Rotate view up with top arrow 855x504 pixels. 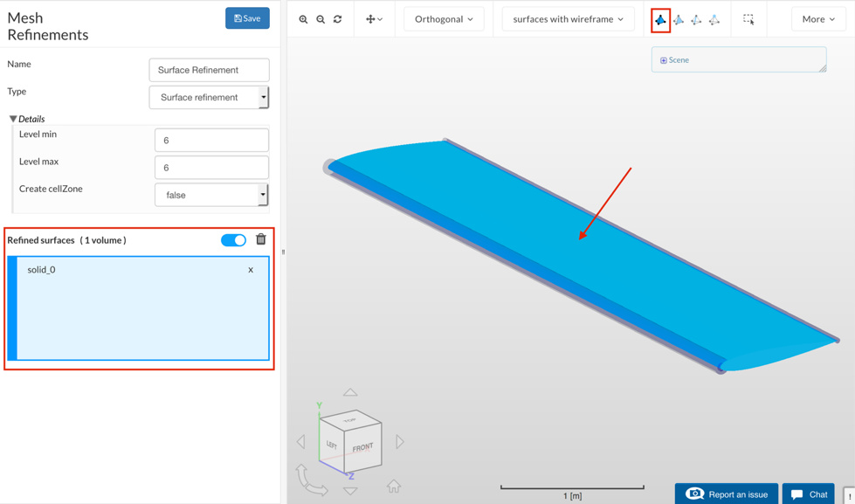(x=350, y=392)
